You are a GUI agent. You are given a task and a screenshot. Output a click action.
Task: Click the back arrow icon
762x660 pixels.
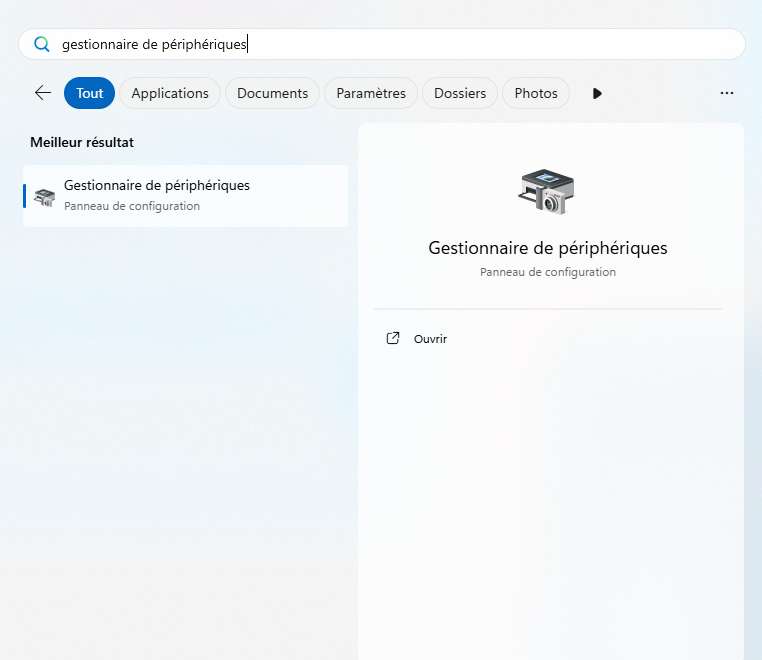coord(42,93)
